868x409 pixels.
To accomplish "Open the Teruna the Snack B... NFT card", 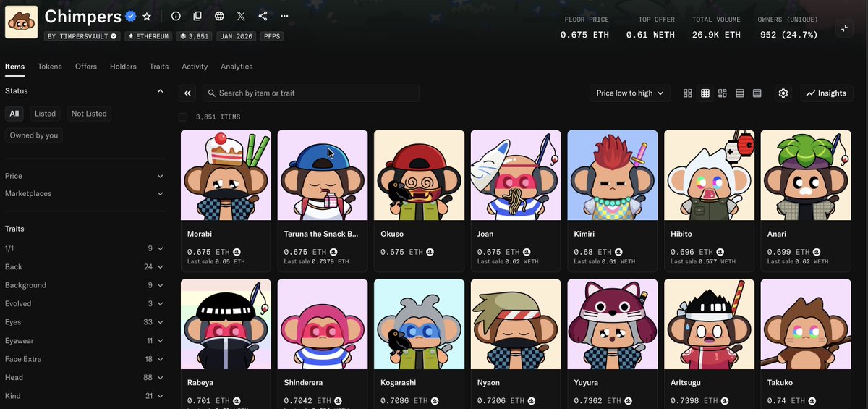I will (323, 201).
